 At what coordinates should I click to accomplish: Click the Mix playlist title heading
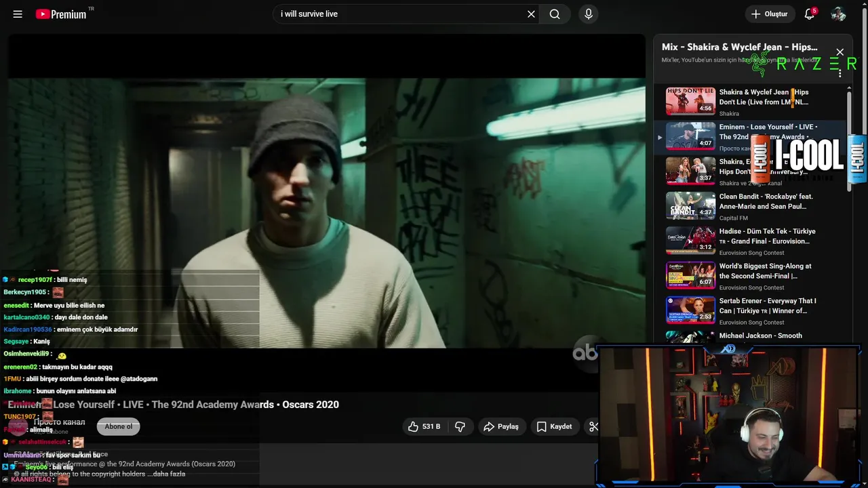(x=740, y=47)
